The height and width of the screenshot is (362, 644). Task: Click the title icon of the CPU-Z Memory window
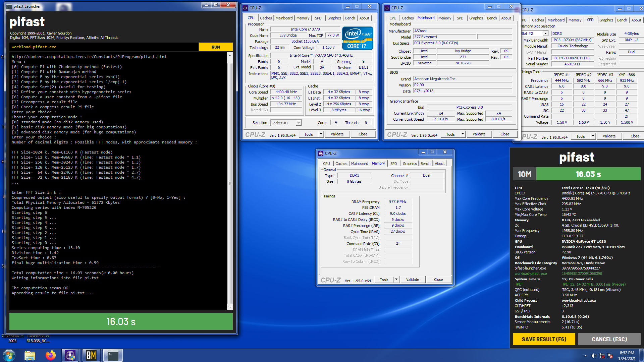[321, 153]
